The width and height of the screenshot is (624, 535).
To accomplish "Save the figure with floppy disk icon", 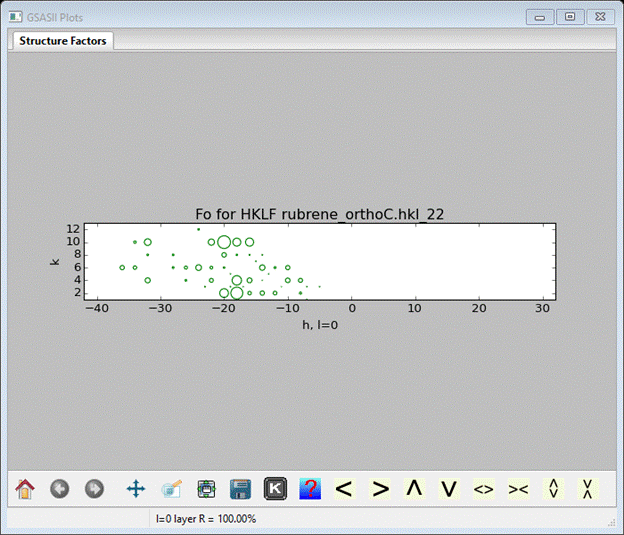I will tap(240, 489).
